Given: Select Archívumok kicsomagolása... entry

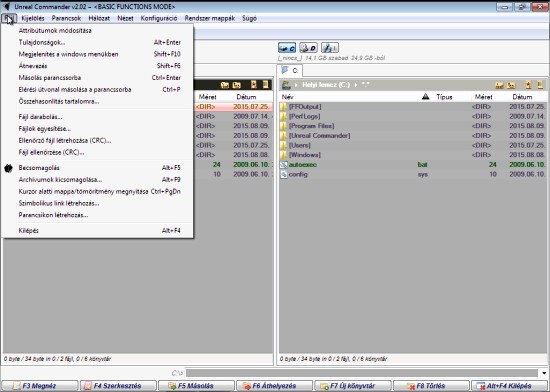Looking at the screenshot, I should [98, 180].
